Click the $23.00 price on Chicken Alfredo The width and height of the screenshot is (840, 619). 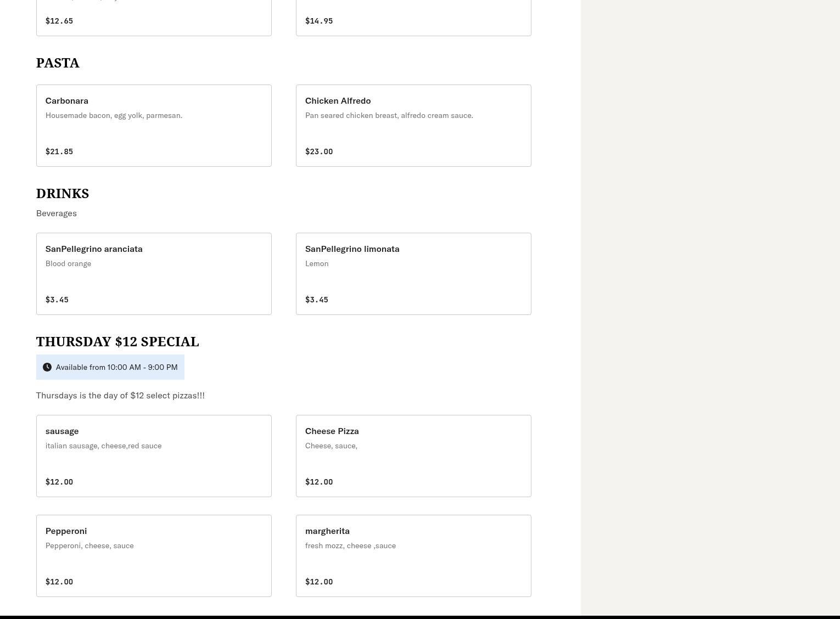click(x=319, y=151)
